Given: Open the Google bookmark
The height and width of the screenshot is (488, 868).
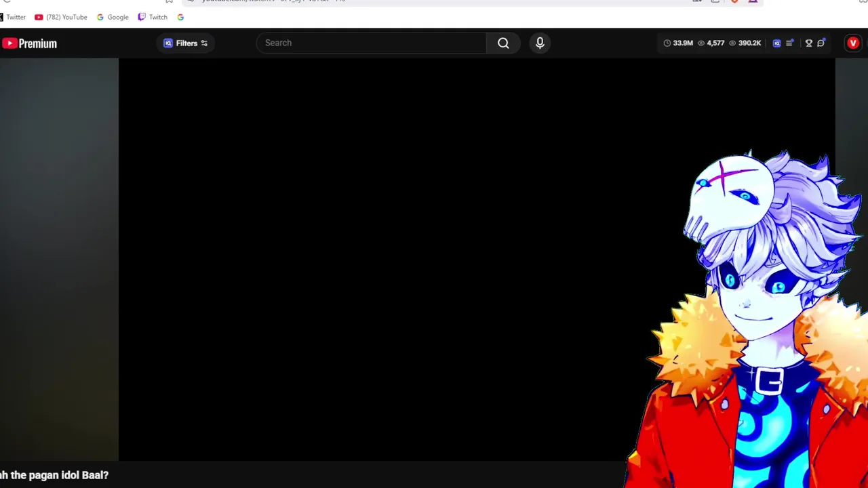Looking at the screenshot, I should pyautogui.click(x=113, y=17).
